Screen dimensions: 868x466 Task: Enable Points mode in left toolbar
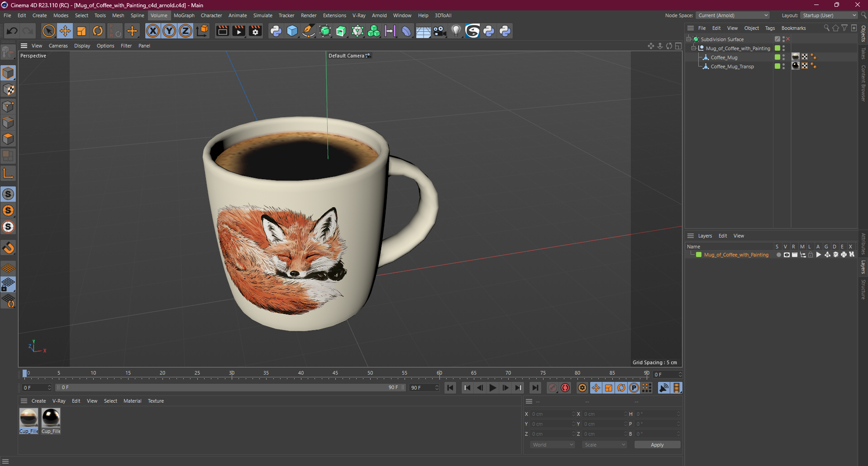(8, 106)
